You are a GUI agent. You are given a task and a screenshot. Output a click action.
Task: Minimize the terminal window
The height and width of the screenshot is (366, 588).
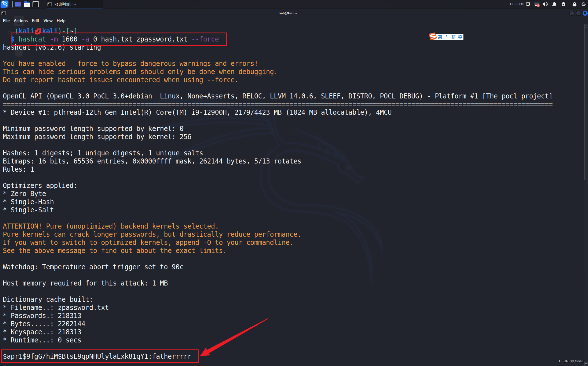571,13
